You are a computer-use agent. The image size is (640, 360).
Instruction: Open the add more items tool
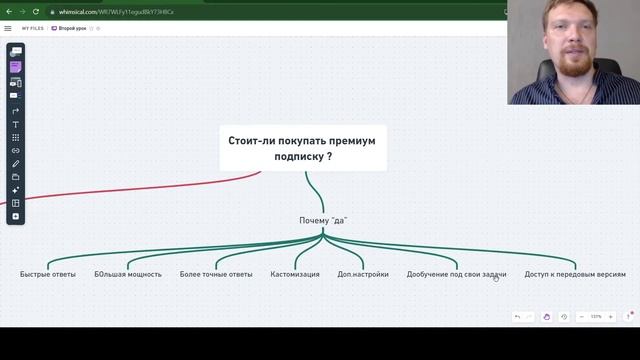point(16,216)
